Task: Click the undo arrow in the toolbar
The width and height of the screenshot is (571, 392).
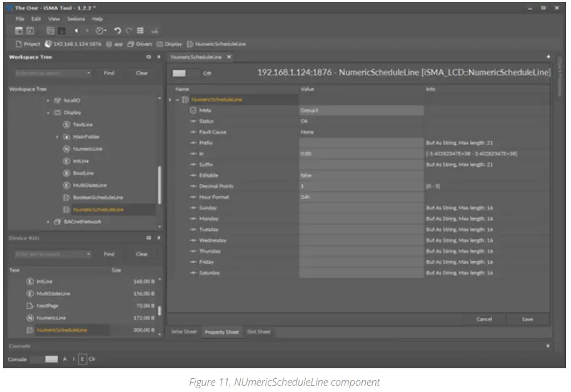Action: tap(117, 31)
